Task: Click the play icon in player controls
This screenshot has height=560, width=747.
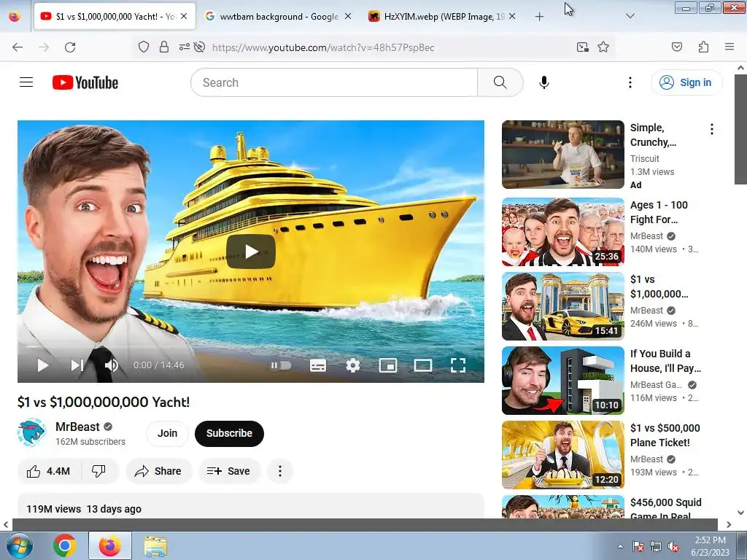Action: [x=43, y=365]
